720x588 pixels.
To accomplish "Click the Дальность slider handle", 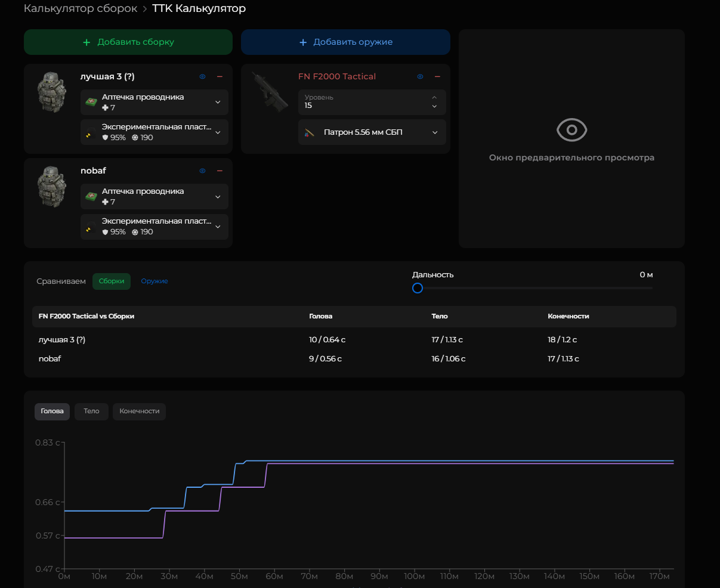I will 418,288.
